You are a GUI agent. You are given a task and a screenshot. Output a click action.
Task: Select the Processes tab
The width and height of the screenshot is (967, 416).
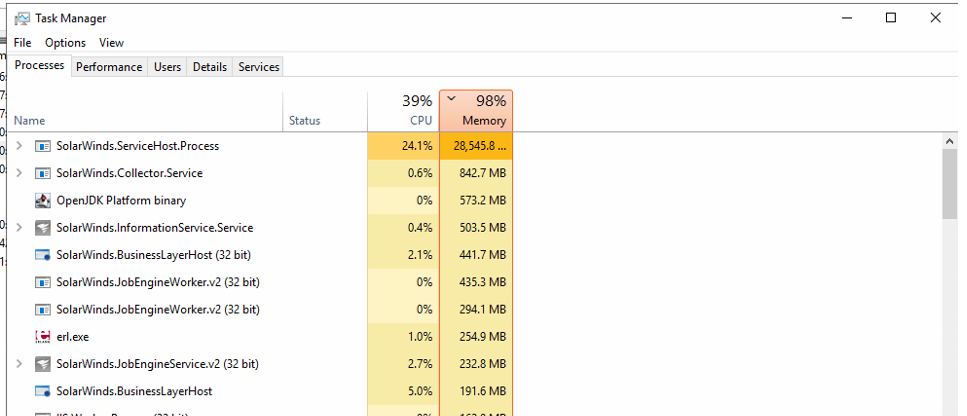[39, 65]
